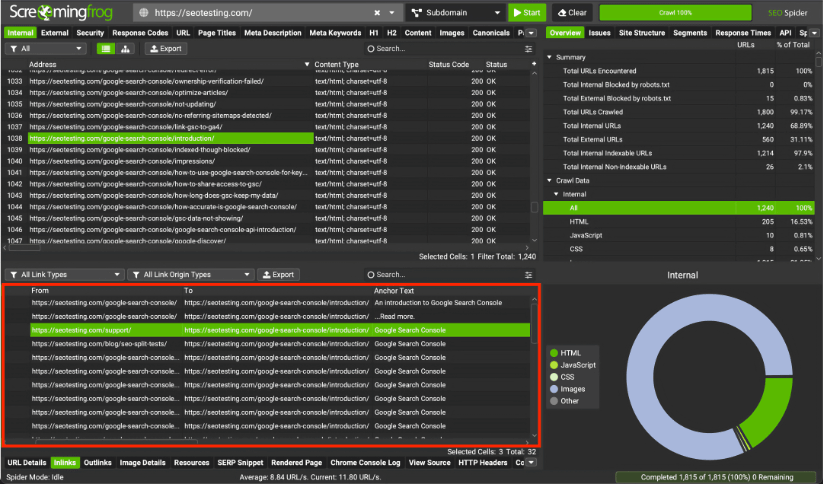The height and width of the screenshot is (484, 823).
Task: Export the inlinks table
Action: coord(278,274)
